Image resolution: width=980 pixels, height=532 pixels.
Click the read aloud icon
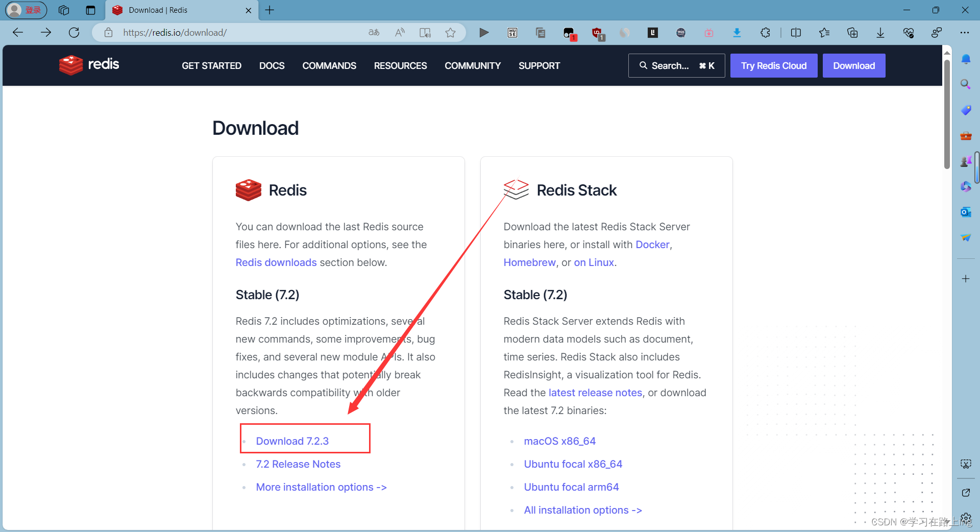400,33
